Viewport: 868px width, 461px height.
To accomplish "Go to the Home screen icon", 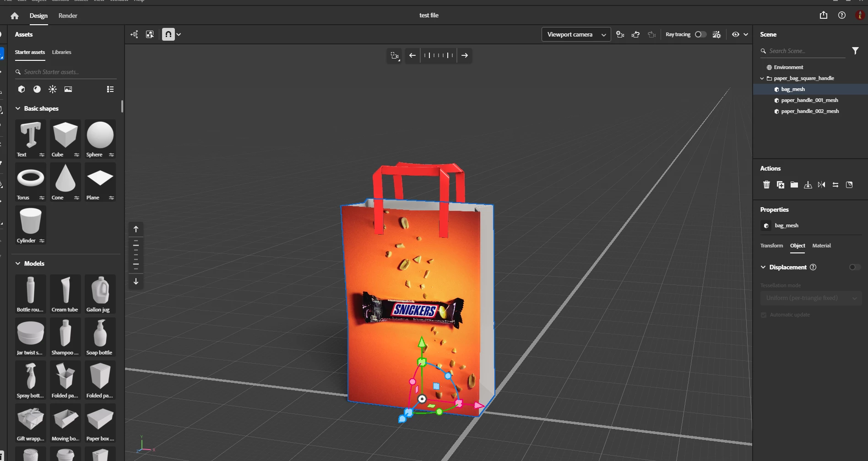I will tap(15, 16).
